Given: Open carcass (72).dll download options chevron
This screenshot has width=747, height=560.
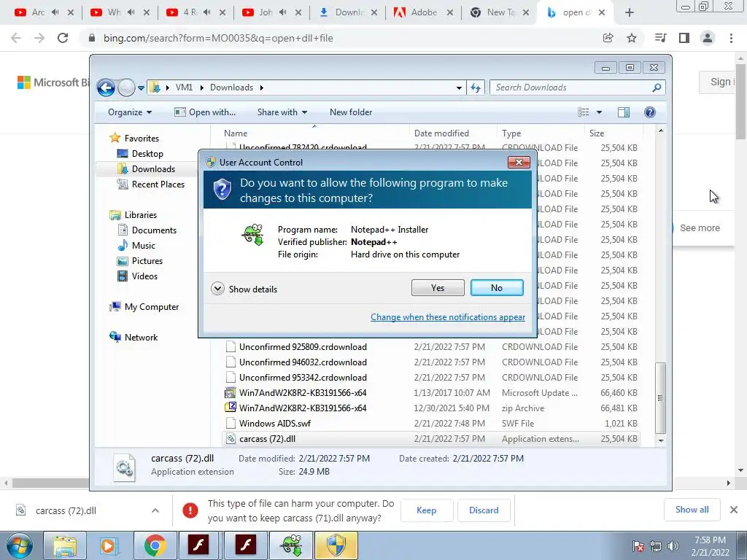Looking at the screenshot, I should tap(155, 510).
